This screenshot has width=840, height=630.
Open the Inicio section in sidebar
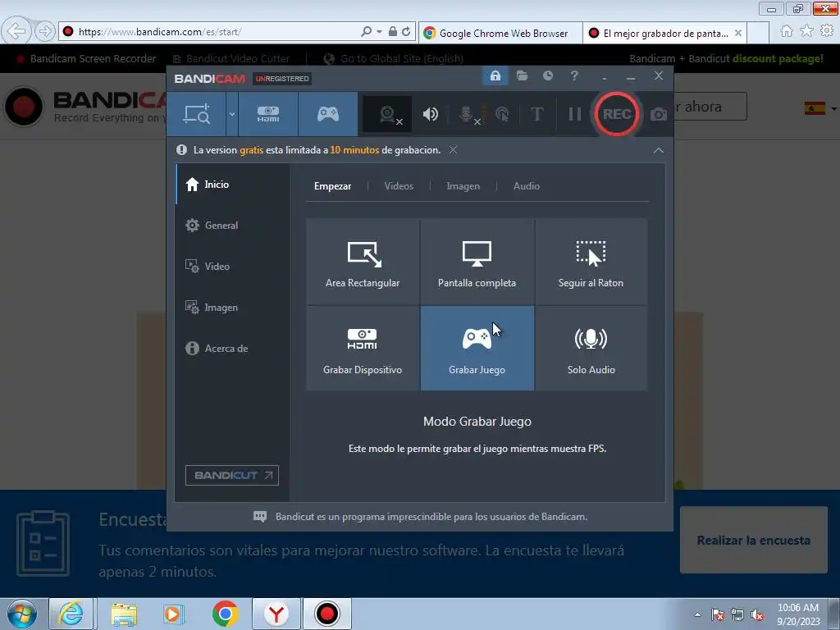(232, 185)
